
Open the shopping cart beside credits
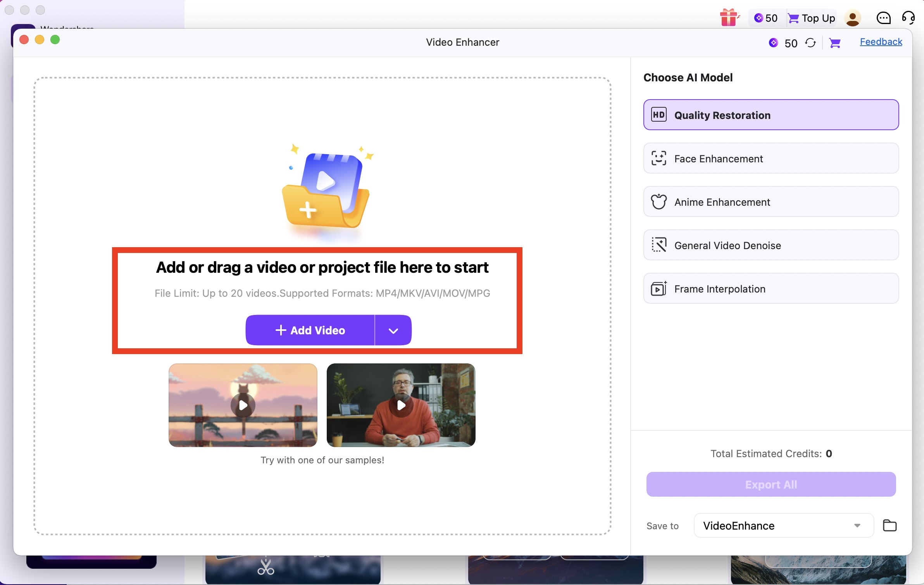pyautogui.click(x=835, y=43)
